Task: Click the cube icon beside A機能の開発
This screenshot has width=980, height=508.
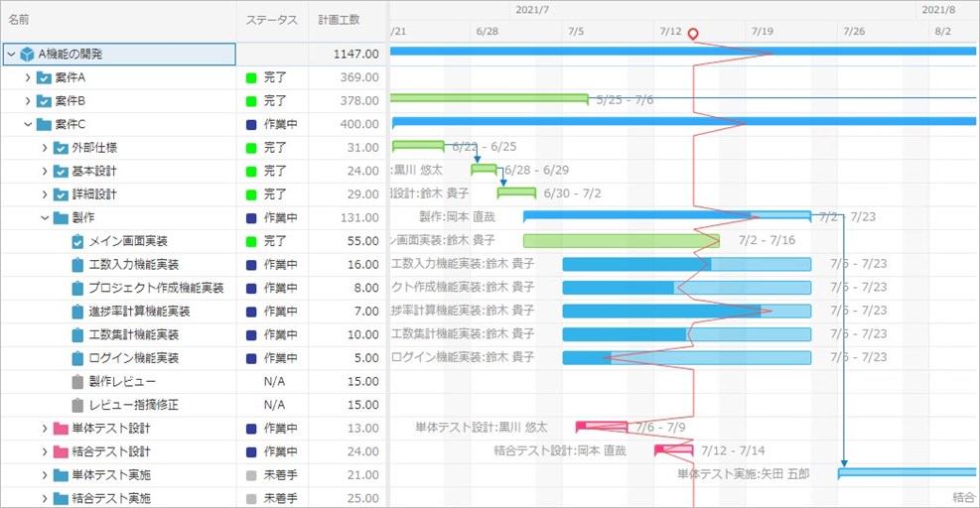Action: coord(27,54)
